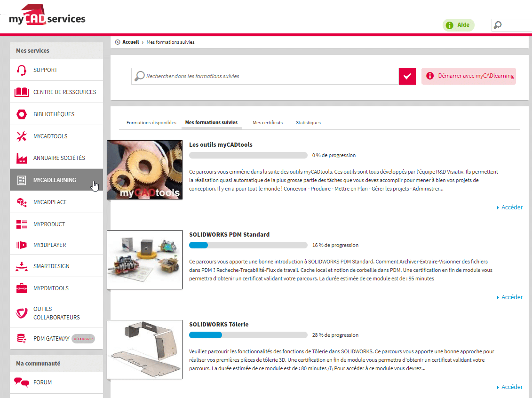This screenshot has width=532, height=398.
Task: Click the "16 % de progression" text
Action: 335,245
